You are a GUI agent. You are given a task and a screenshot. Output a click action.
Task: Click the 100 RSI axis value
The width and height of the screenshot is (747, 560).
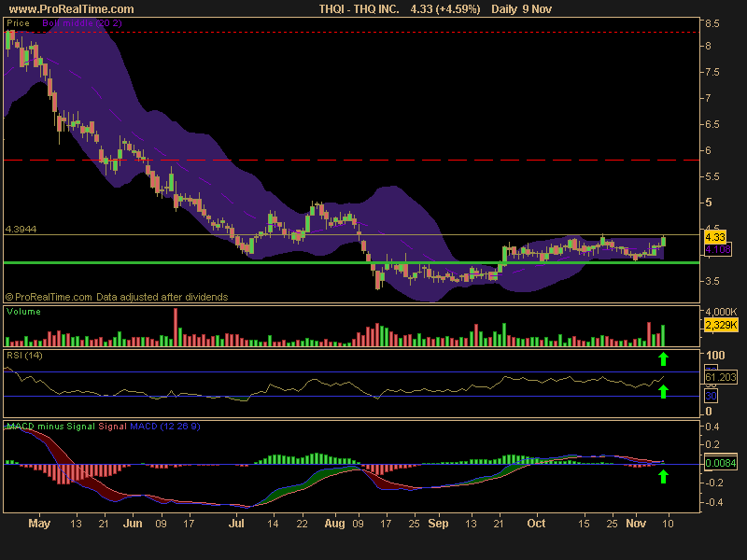point(715,356)
